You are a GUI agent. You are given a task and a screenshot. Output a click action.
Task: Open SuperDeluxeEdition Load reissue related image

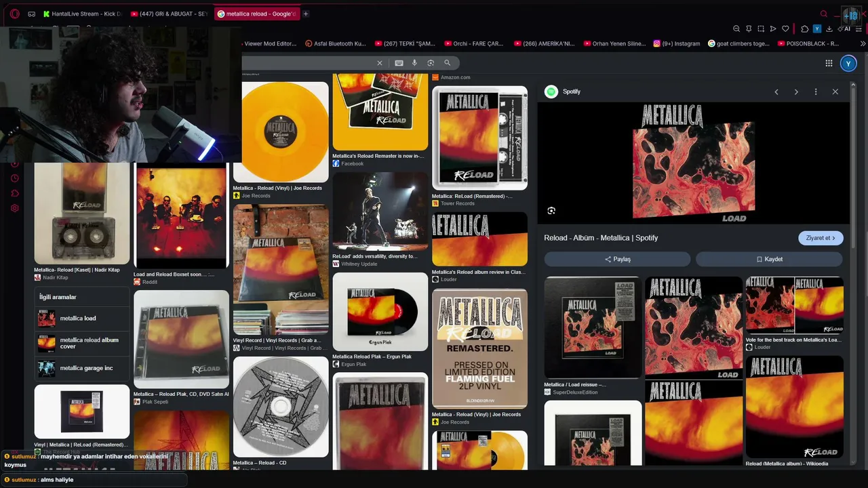tap(593, 327)
